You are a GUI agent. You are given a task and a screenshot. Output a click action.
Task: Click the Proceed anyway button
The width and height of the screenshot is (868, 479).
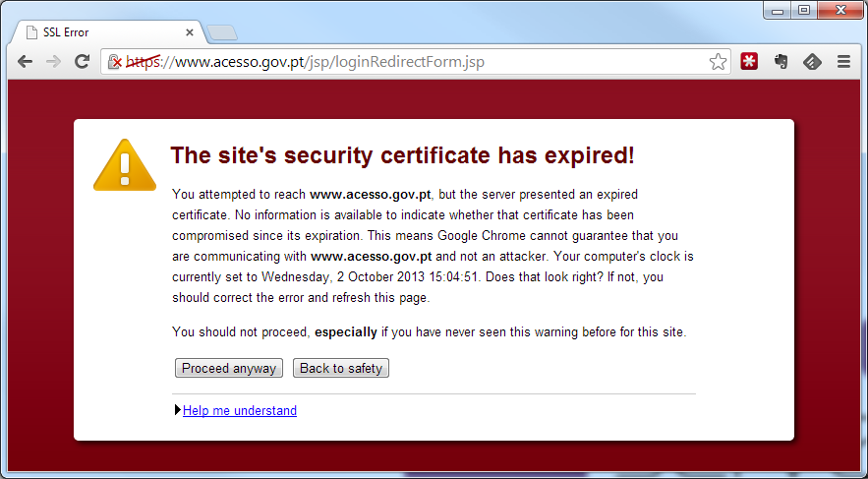(229, 368)
